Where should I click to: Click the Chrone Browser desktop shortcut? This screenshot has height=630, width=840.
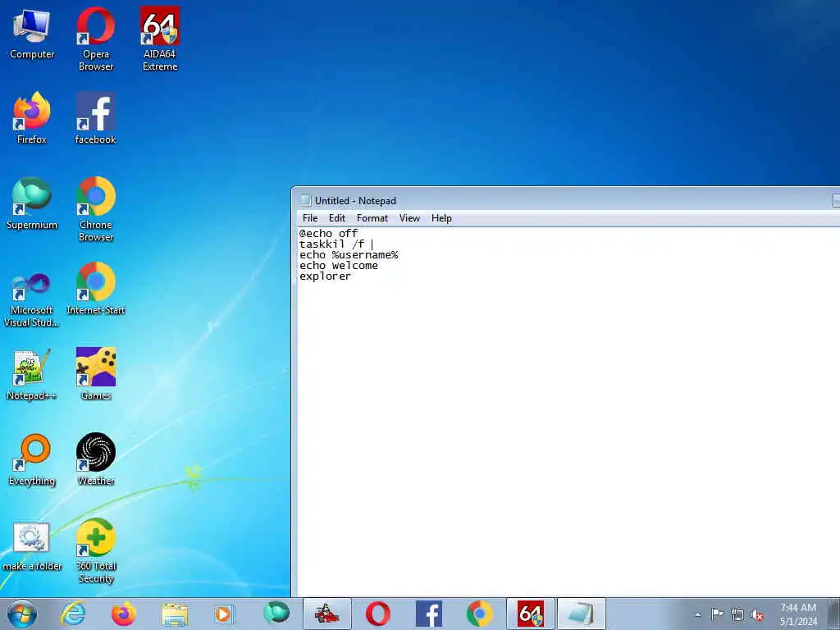(95, 209)
